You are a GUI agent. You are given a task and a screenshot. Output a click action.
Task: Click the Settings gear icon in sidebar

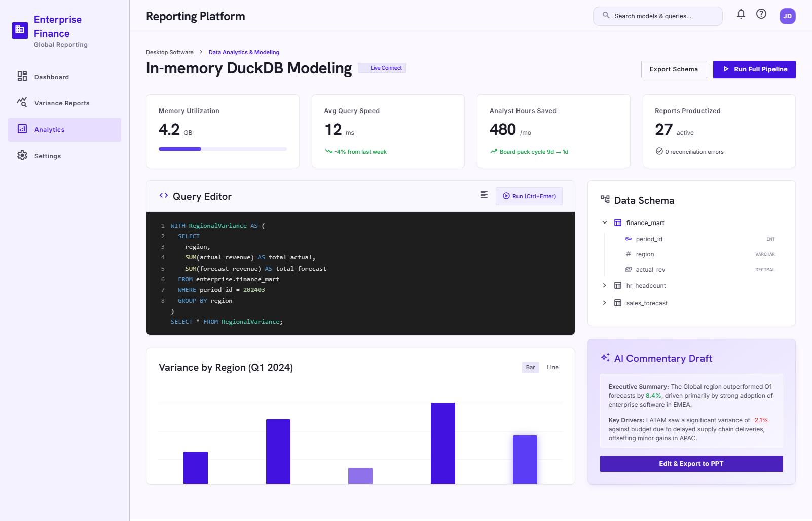coord(22,155)
